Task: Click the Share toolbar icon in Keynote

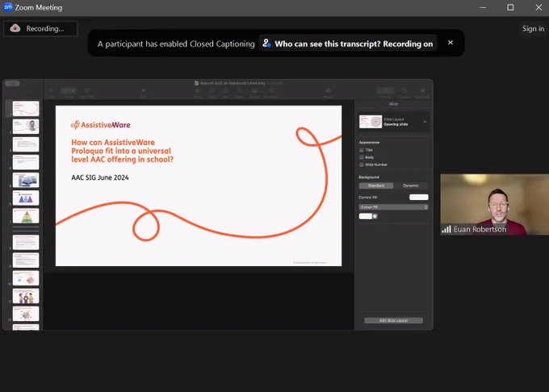Action: pyautogui.click(x=328, y=90)
